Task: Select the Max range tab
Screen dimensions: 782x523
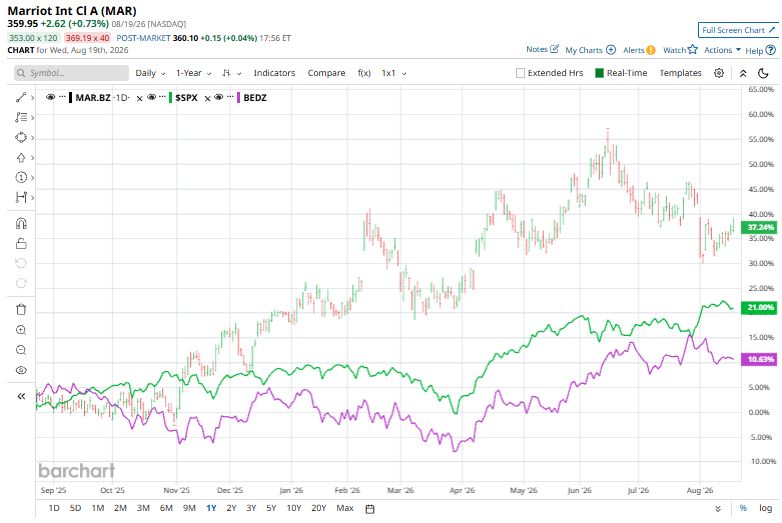Action: 345,508
